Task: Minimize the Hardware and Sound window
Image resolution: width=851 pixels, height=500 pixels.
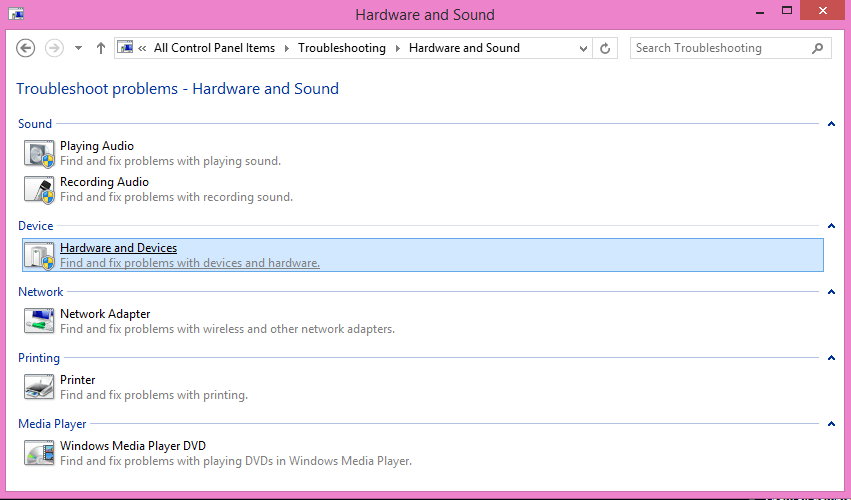Action: pyautogui.click(x=760, y=12)
